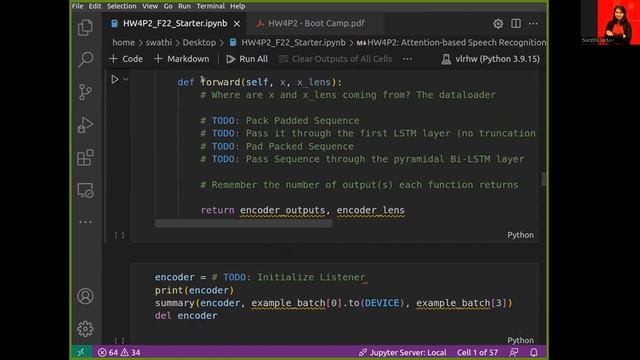Click the home breadcrumb segment
This screenshot has height=360, width=640.
pyautogui.click(x=123, y=42)
